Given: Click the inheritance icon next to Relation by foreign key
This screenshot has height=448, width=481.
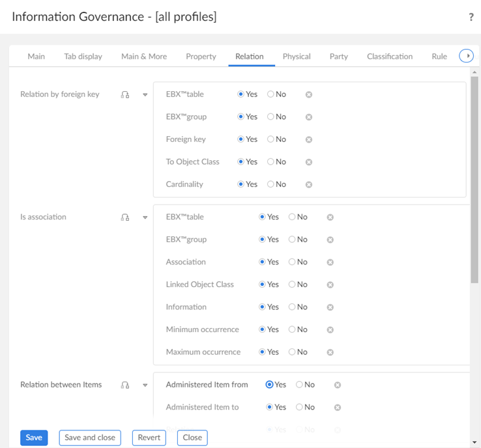Looking at the screenshot, I should click(x=125, y=94).
